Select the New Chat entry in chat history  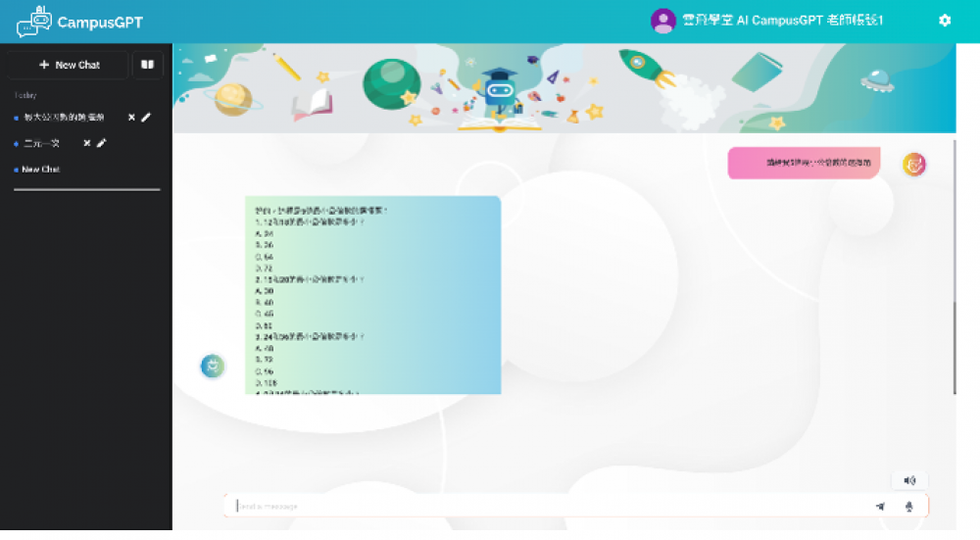(x=41, y=170)
